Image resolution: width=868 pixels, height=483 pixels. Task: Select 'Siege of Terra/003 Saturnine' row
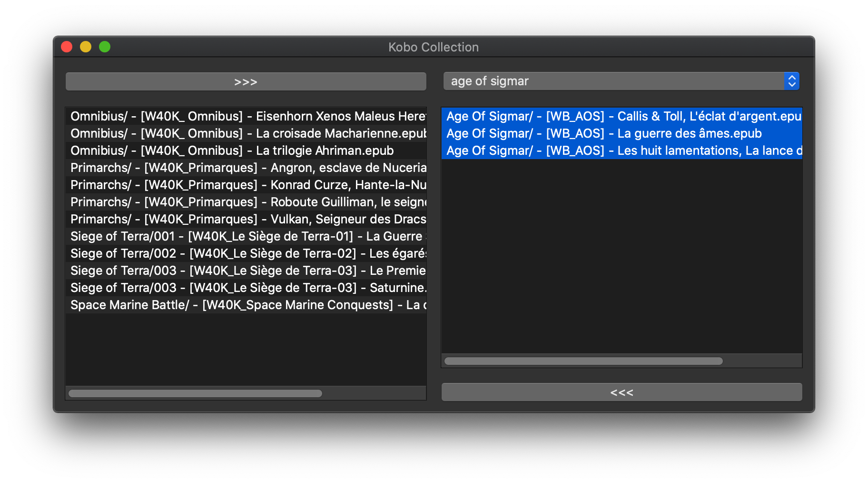[246, 288]
